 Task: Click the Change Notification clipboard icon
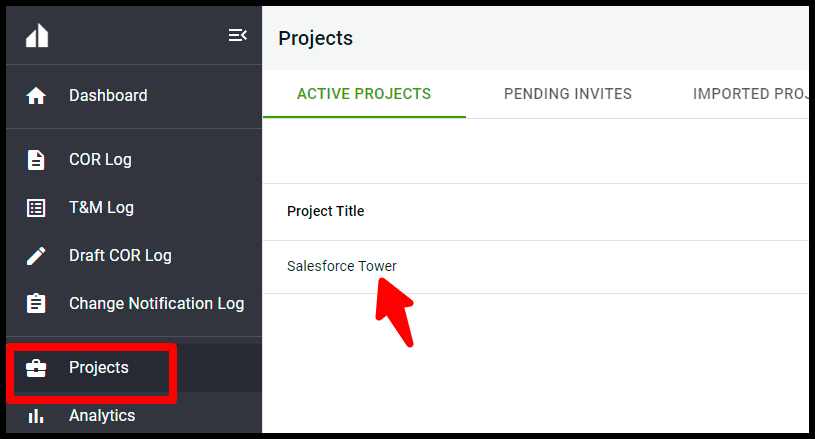[x=36, y=303]
